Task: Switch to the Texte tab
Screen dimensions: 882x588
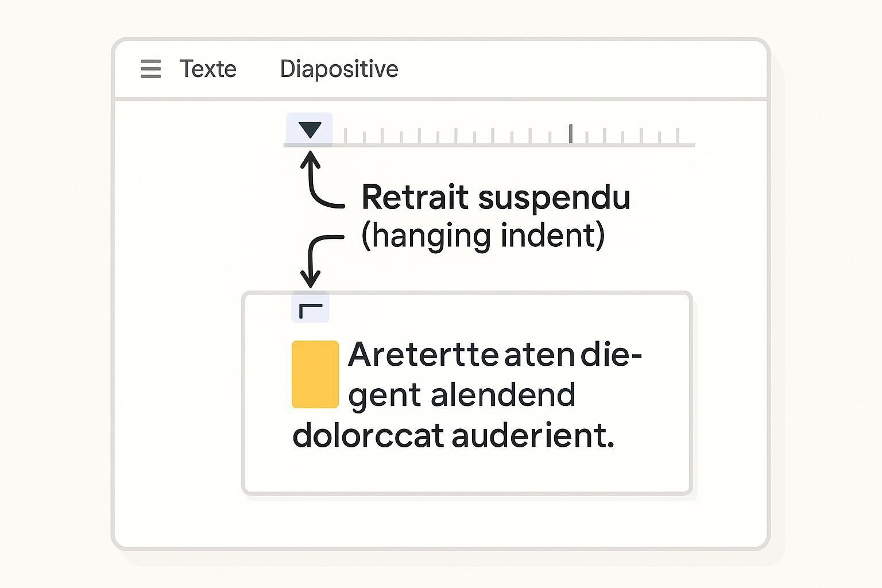Action: pyautogui.click(x=208, y=69)
